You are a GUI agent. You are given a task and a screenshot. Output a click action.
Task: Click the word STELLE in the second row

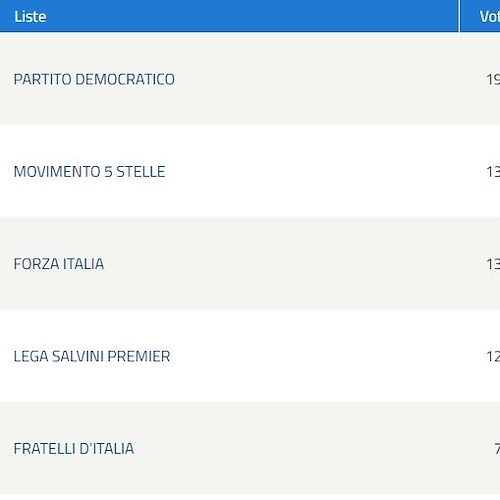click(141, 172)
